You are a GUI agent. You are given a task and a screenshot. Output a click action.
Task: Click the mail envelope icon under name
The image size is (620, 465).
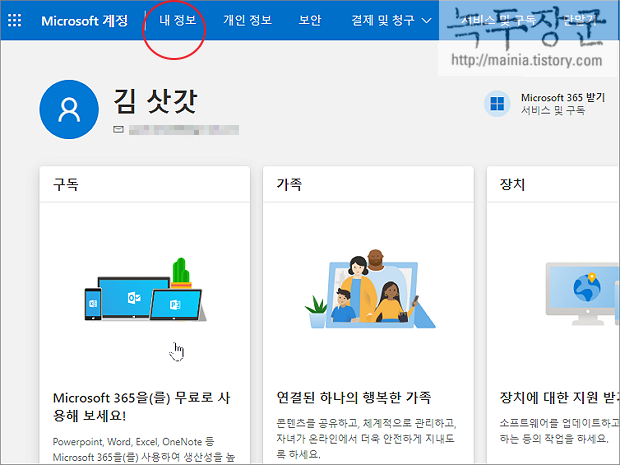[x=118, y=129]
